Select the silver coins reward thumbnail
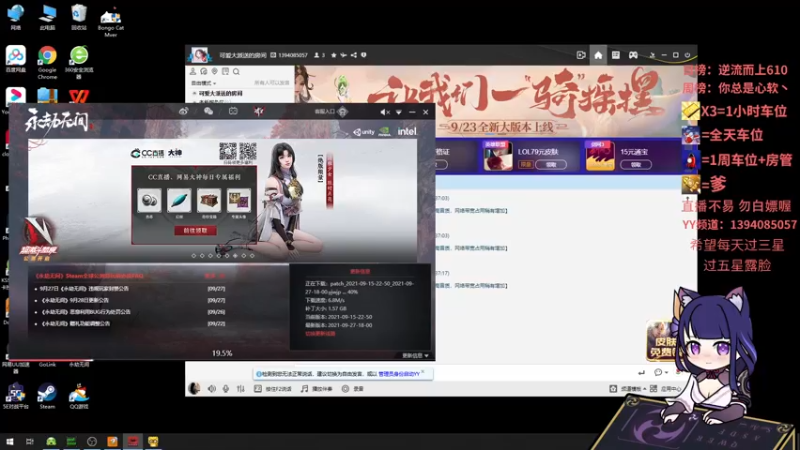This screenshot has height=450, width=800. tap(149, 201)
